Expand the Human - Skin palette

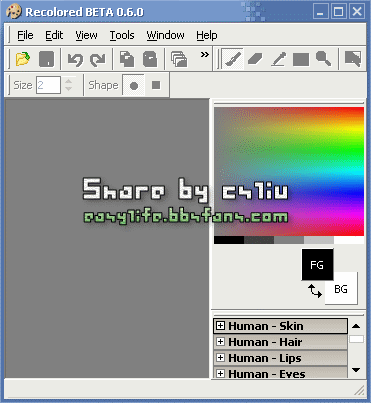[x=220, y=326]
